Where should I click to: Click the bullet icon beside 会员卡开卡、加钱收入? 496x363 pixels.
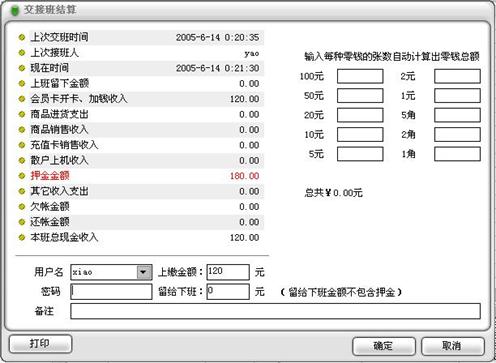pyautogui.click(x=22, y=99)
